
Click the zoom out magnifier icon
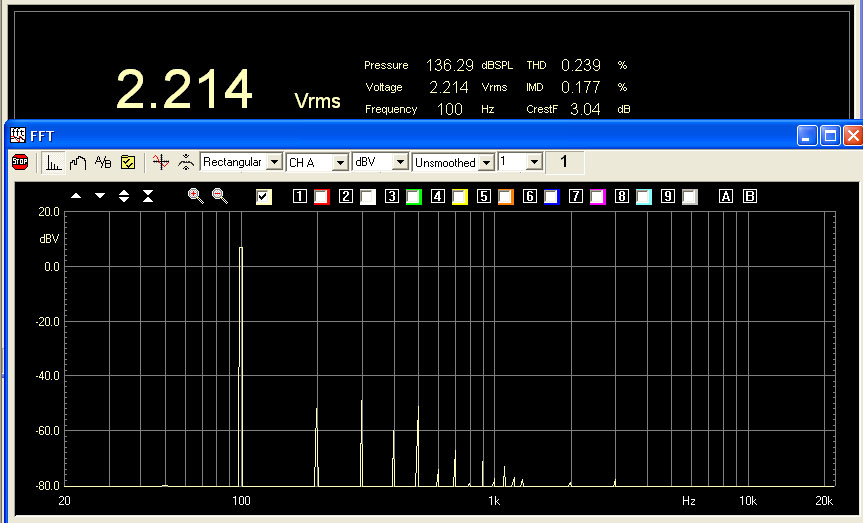tap(219, 196)
